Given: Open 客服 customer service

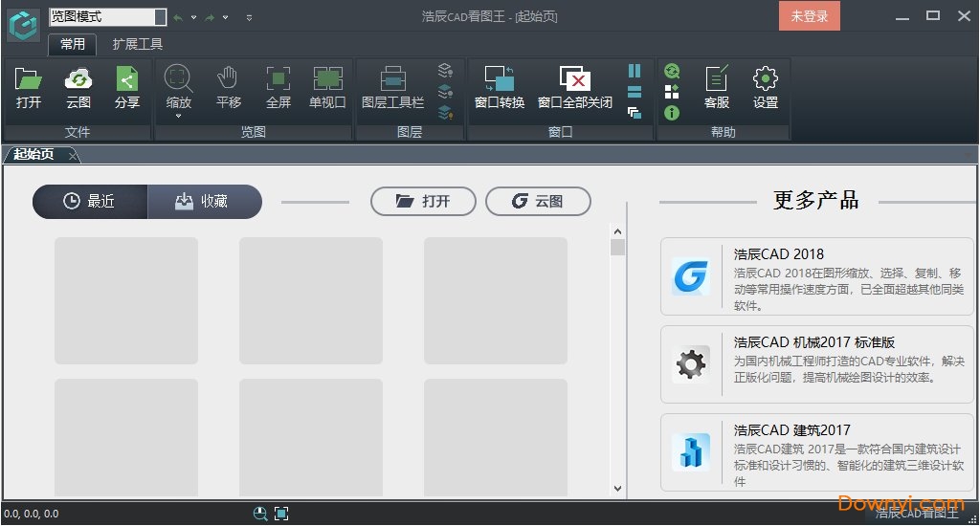Looking at the screenshot, I should point(717,87).
